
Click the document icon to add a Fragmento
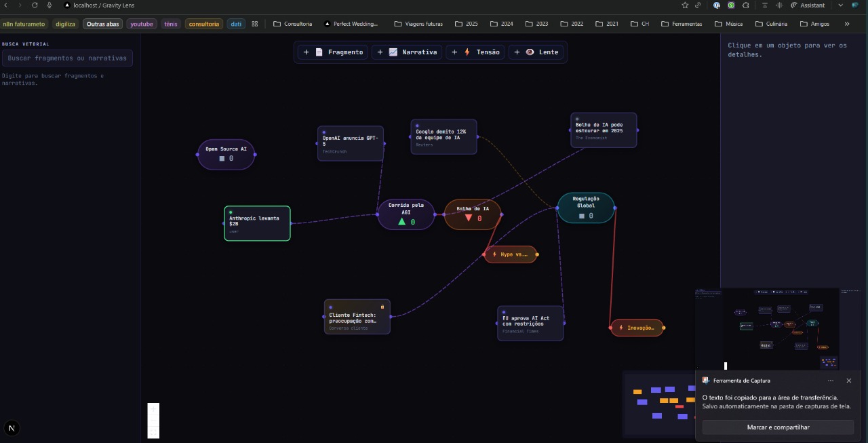coord(319,52)
